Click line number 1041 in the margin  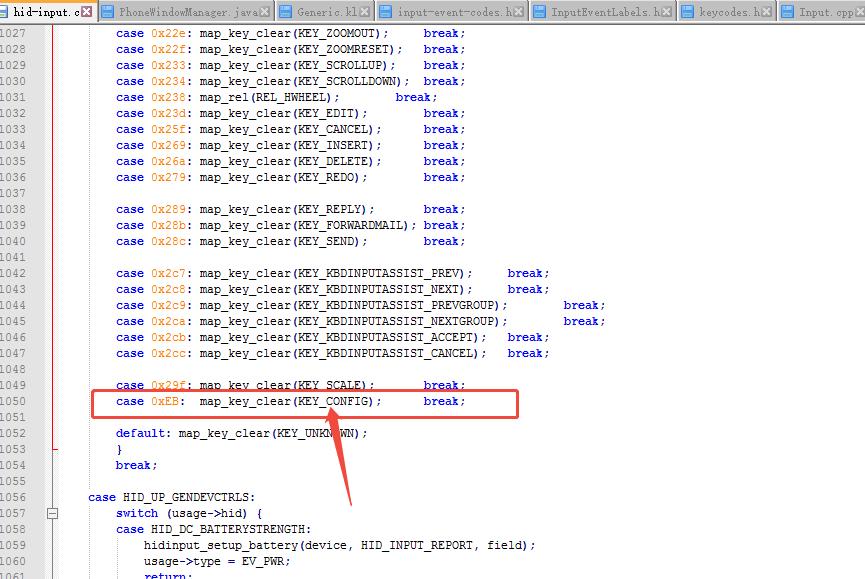[x=13, y=258]
